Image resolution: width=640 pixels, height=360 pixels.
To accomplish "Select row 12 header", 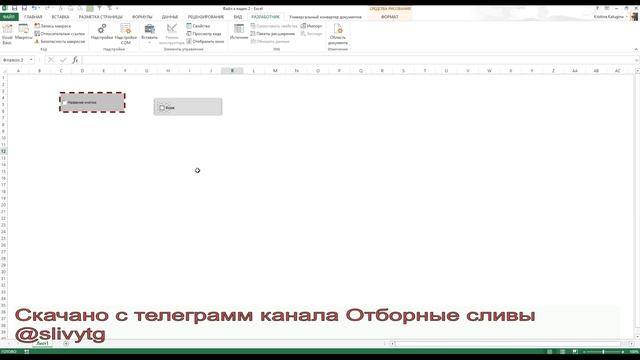I will click(3, 151).
